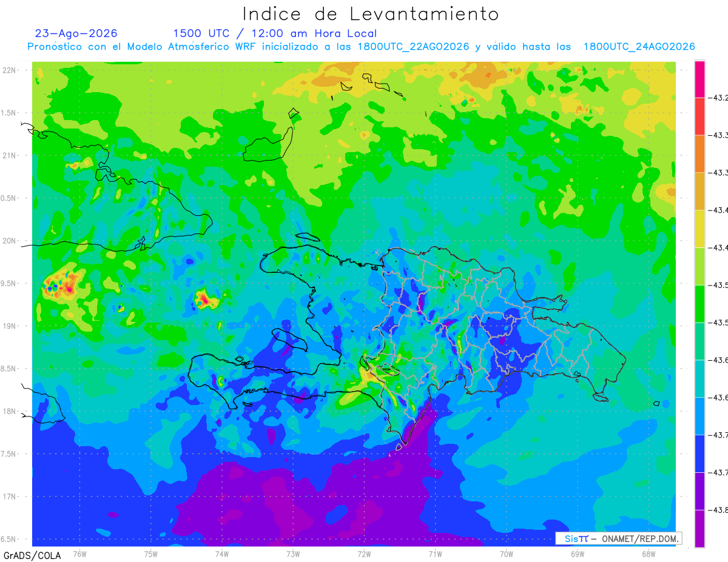Click the 'ONAMET/REP.DOM.' source label
This screenshot has height=562, width=728.
click(639, 538)
